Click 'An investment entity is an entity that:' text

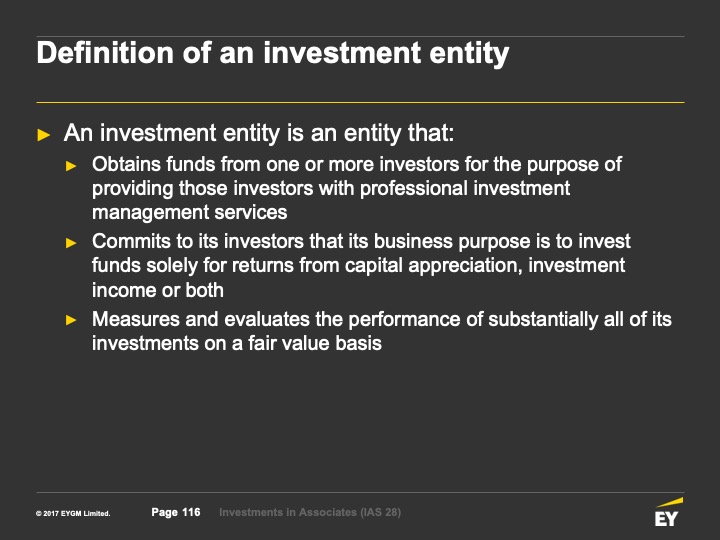[259, 133]
